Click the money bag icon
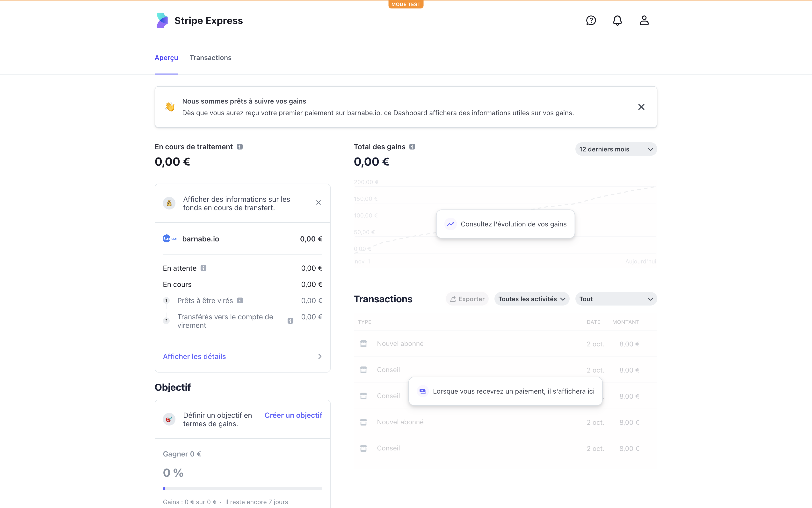 pyautogui.click(x=169, y=203)
